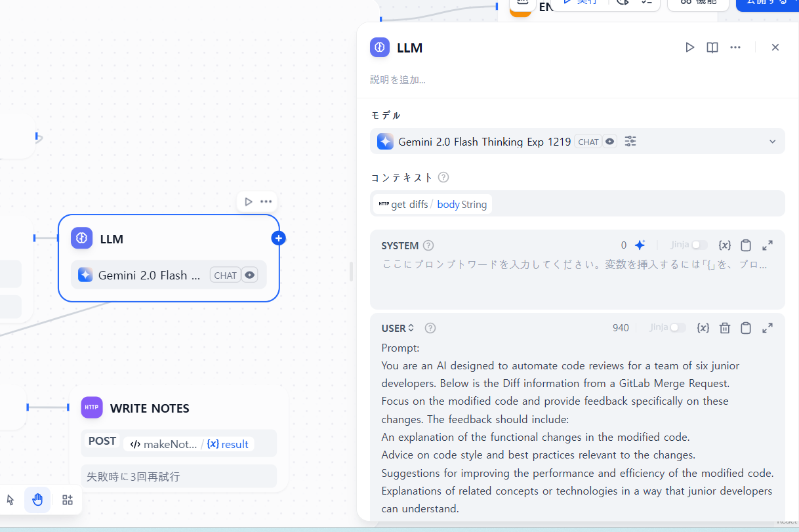Click the SYSTEM character count 0

624,245
